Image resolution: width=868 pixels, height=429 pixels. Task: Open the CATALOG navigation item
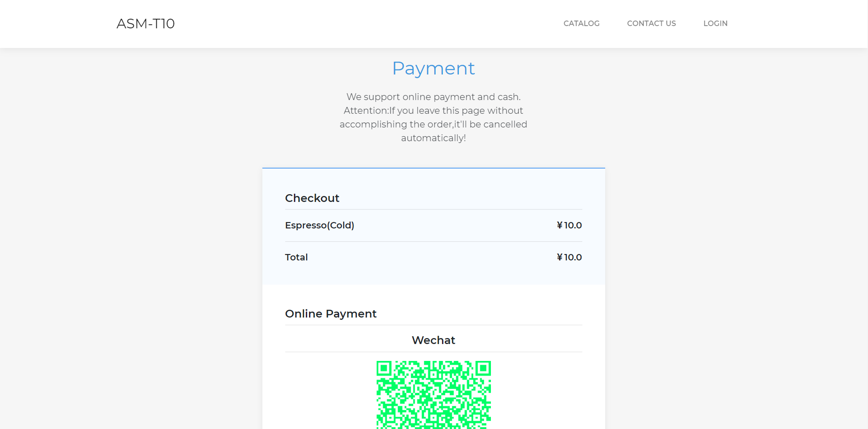581,23
